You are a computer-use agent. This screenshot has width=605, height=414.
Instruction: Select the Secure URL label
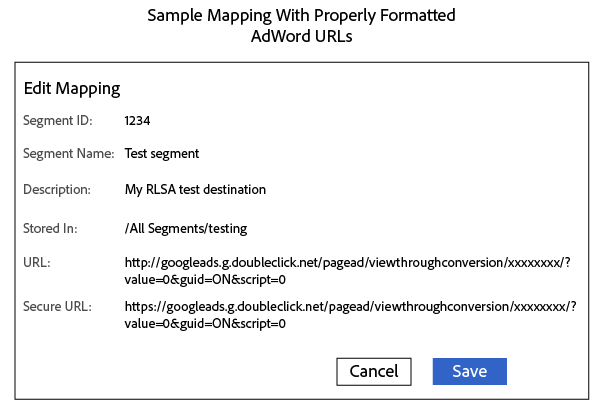57,306
